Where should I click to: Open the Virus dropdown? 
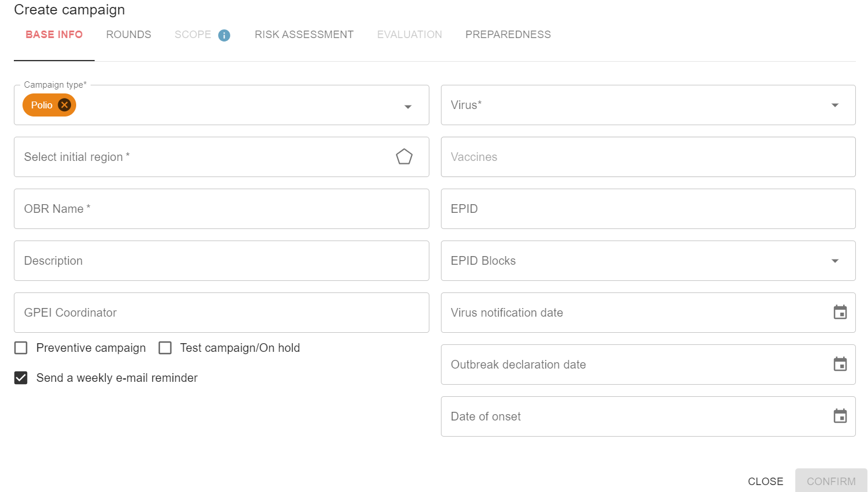835,105
